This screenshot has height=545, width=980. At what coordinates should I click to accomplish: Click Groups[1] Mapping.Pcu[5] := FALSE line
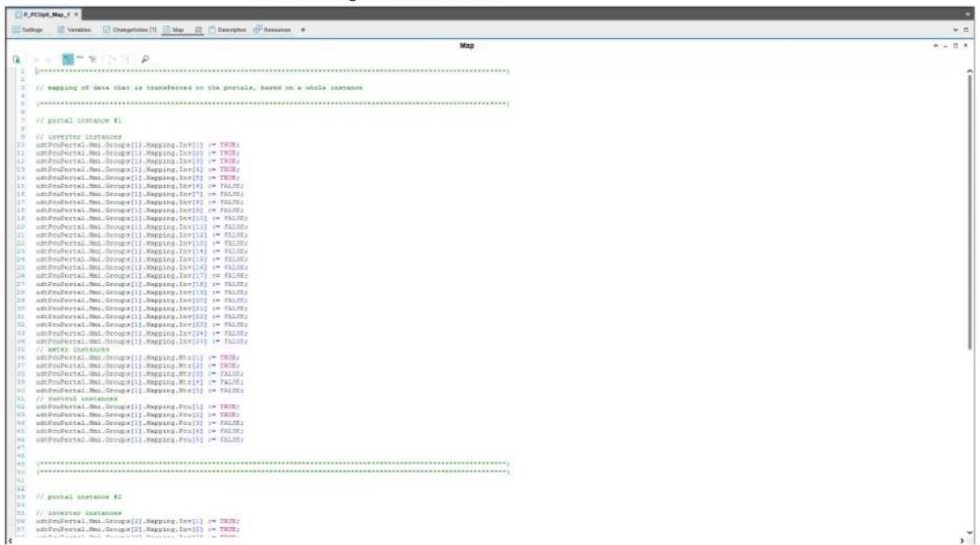pos(139,440)
